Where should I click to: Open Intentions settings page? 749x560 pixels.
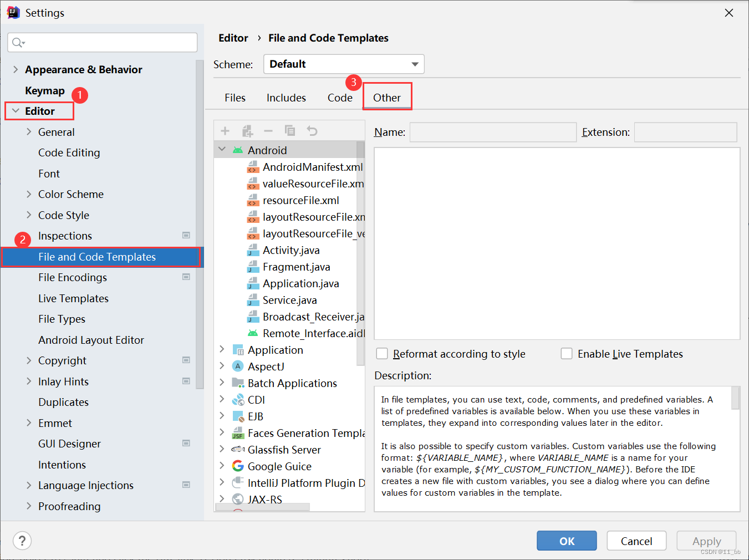[x=62, y=465]
